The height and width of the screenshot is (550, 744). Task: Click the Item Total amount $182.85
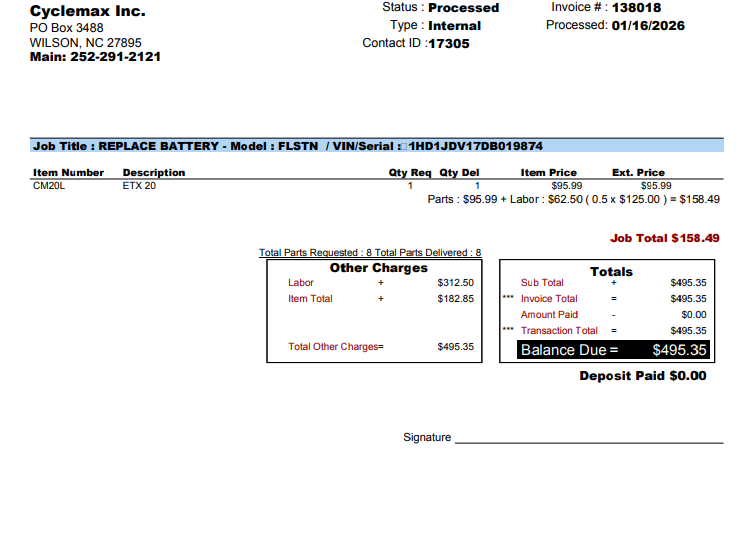[455, 299]
